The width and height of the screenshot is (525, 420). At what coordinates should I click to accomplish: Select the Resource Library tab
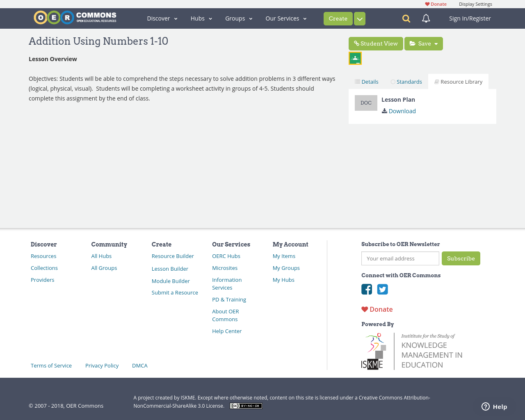point(458,82)
